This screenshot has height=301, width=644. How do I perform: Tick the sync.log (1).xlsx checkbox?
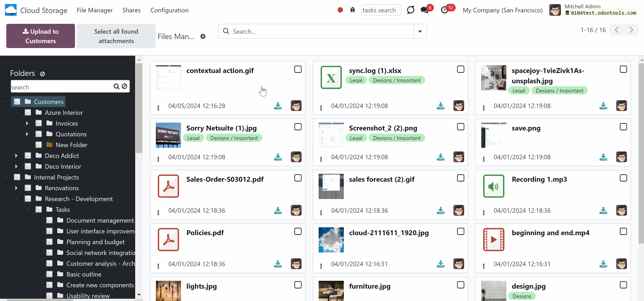click(461, 69)
